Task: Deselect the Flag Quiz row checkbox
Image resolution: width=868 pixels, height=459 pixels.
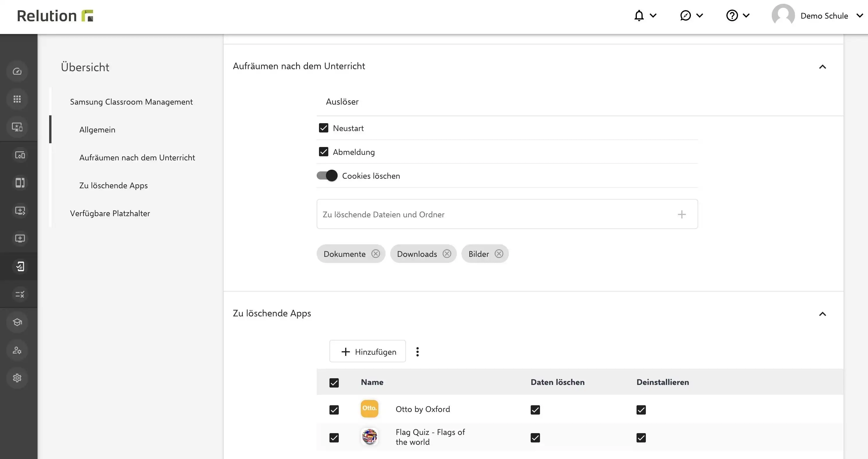Action: (334, 438)
